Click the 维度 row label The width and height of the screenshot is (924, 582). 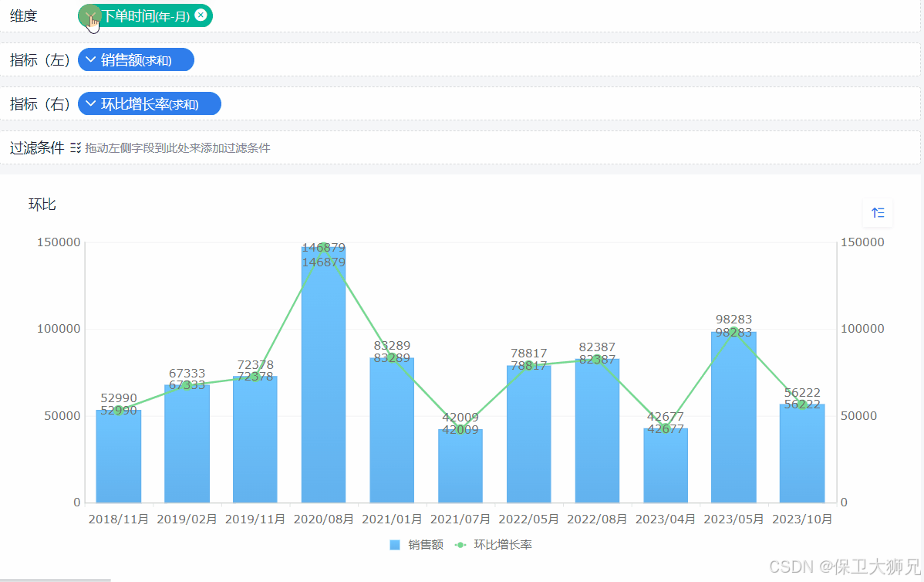tap(24, 16)
